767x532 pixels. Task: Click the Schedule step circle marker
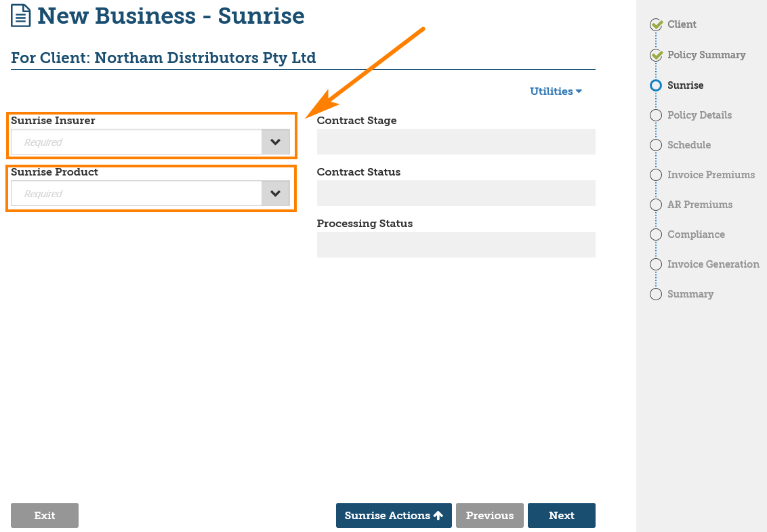655,145
